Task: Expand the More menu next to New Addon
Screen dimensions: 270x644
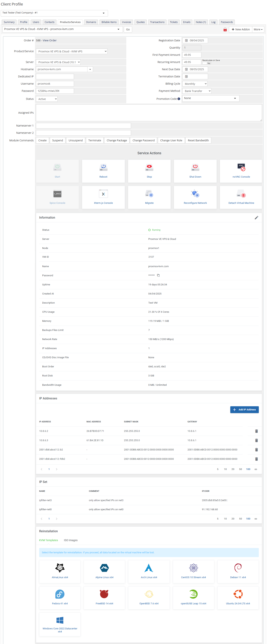Action: (258, 29)
